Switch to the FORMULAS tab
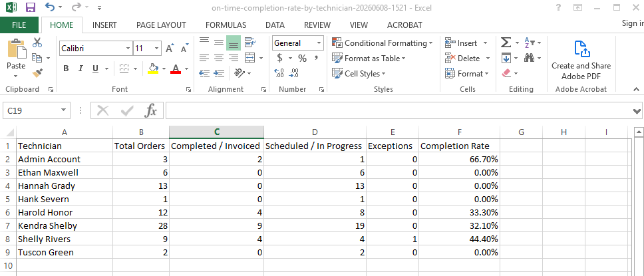 pos(226,25)
